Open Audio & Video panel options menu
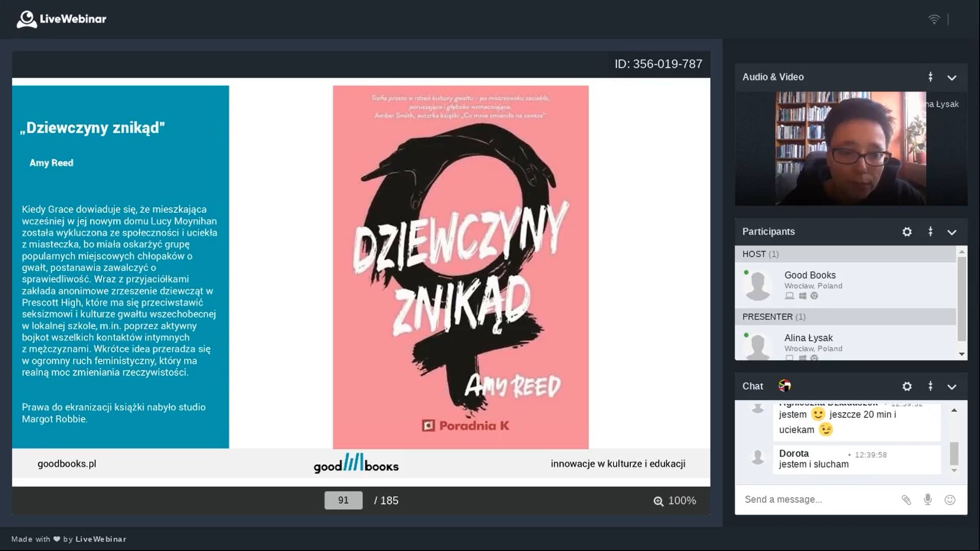This screenshot has height=551, width=980. (x=930, y=77)
